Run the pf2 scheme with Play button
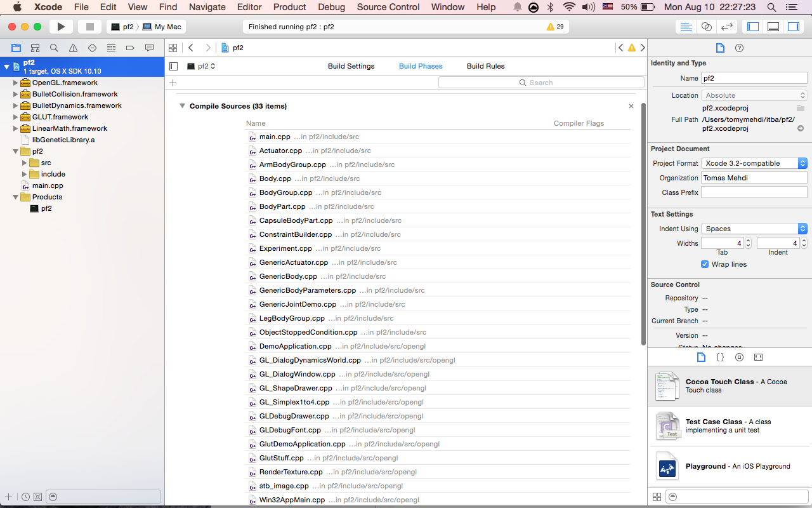The width and height of the screenshot is (812, 508). tap(61, 27)
